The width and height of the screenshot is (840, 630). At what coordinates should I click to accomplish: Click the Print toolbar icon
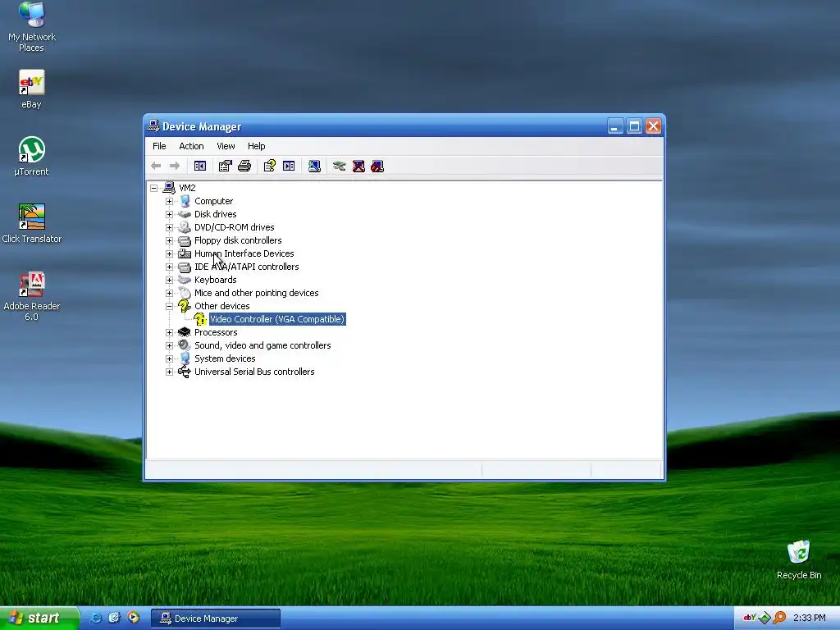pos(244,166)
